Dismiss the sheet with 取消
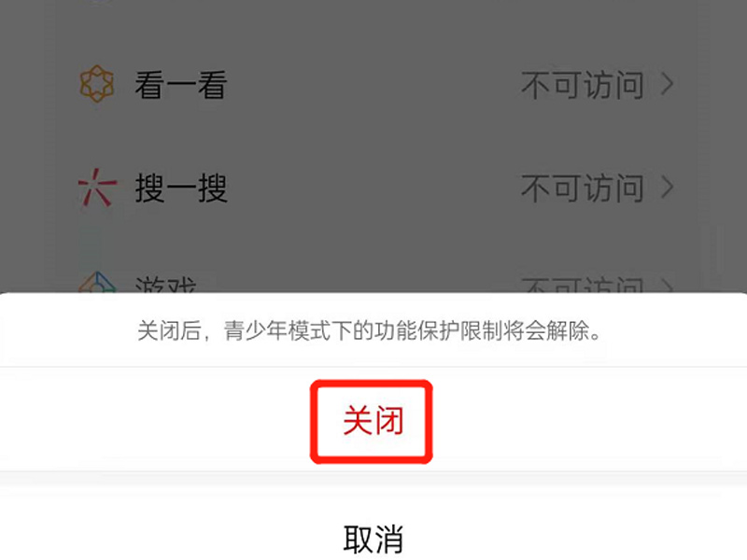This screenshot has width=747, height=560. point(373,539)
